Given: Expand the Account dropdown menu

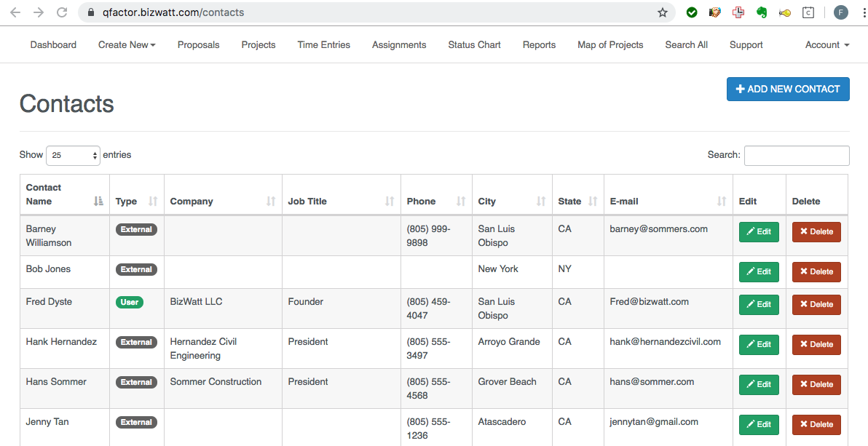Looking at the screenshot, I should 827,45.
